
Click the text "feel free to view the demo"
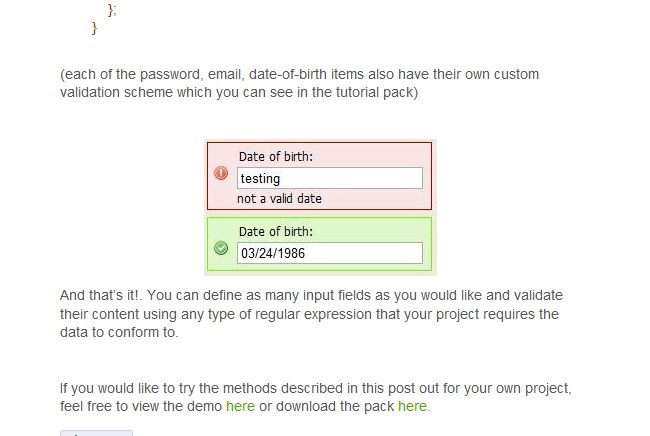coord(141,406)
